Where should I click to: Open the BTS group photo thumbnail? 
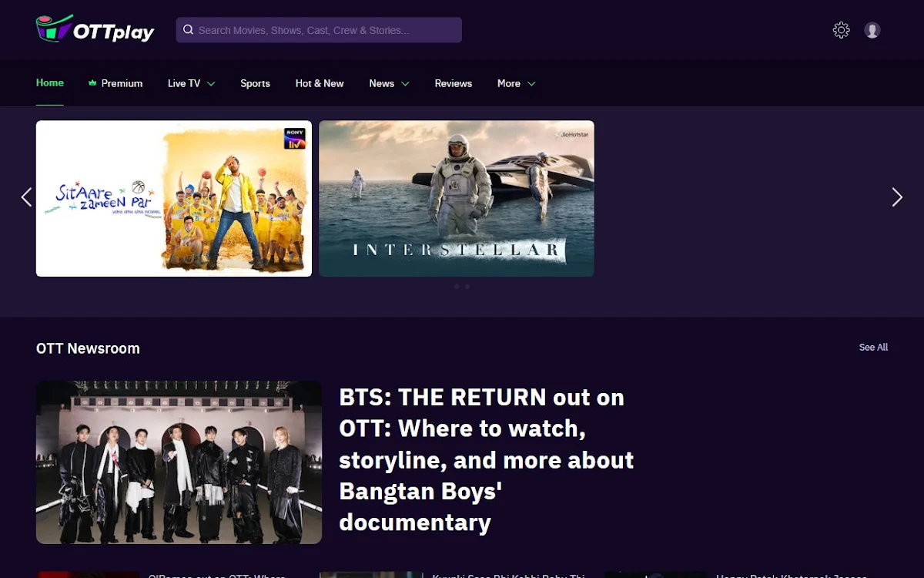[x=179, y=462]
